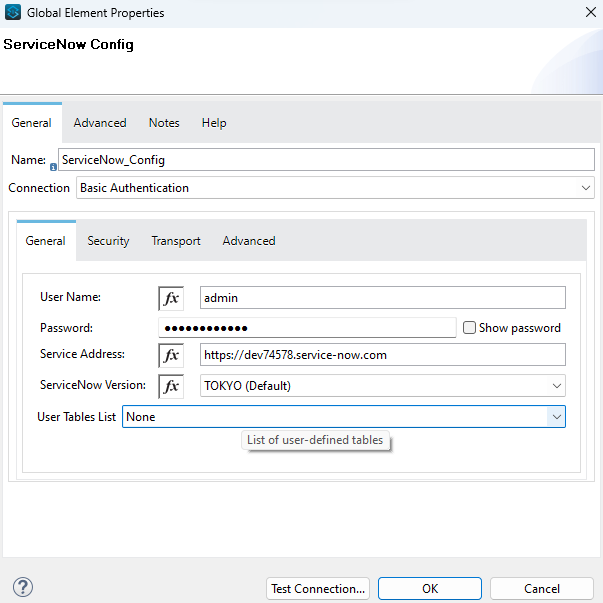Switch to the Security sub-tab
Image resolution: width=603 pixels, height=603 pixels.
108,241
